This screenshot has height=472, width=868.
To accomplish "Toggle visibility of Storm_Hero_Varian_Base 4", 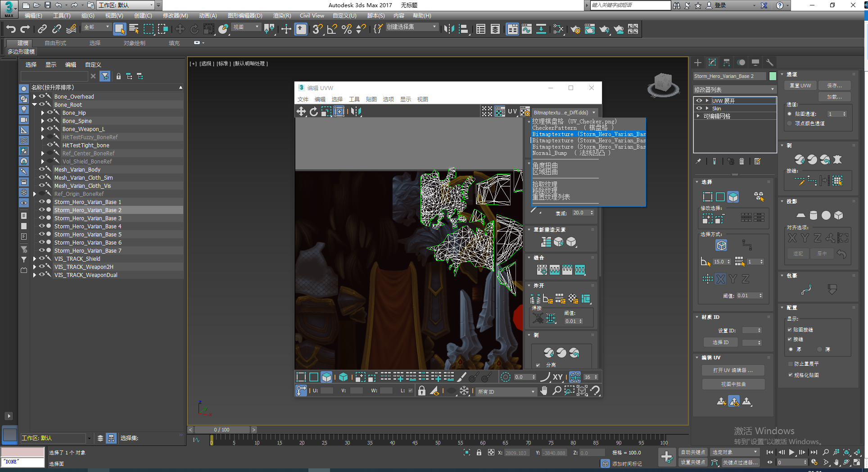I will point(42,226).
